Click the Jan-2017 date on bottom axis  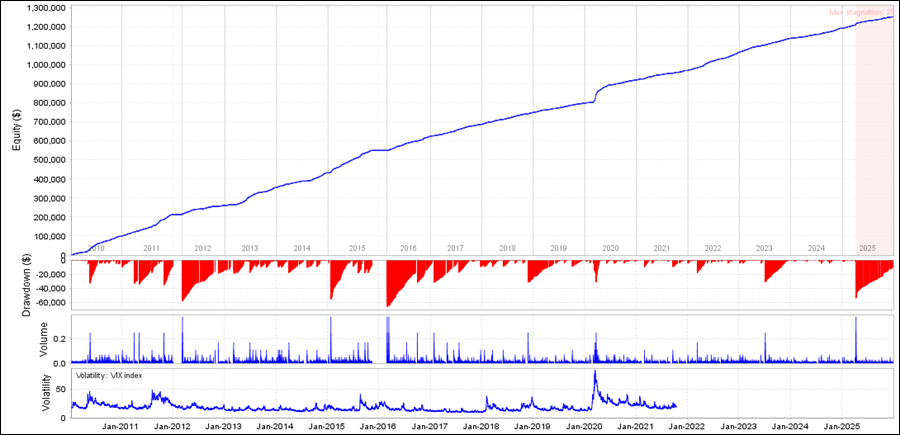[429, 428]
